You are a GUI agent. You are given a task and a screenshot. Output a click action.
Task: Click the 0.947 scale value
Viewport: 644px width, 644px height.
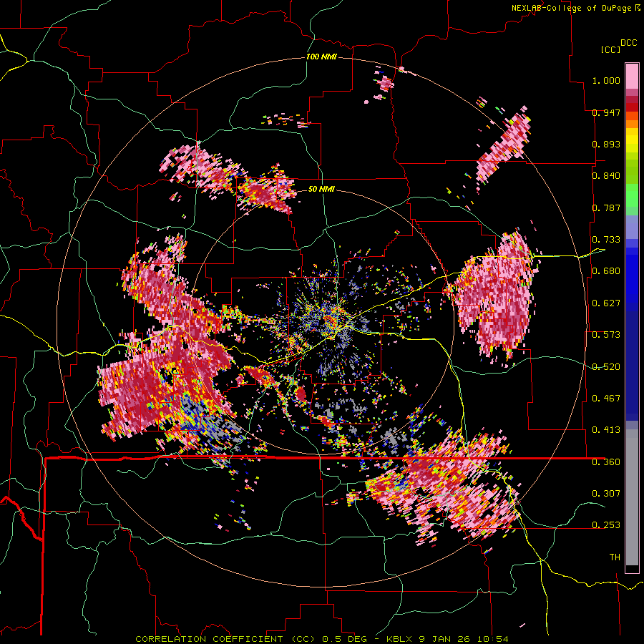pos(606,112)
